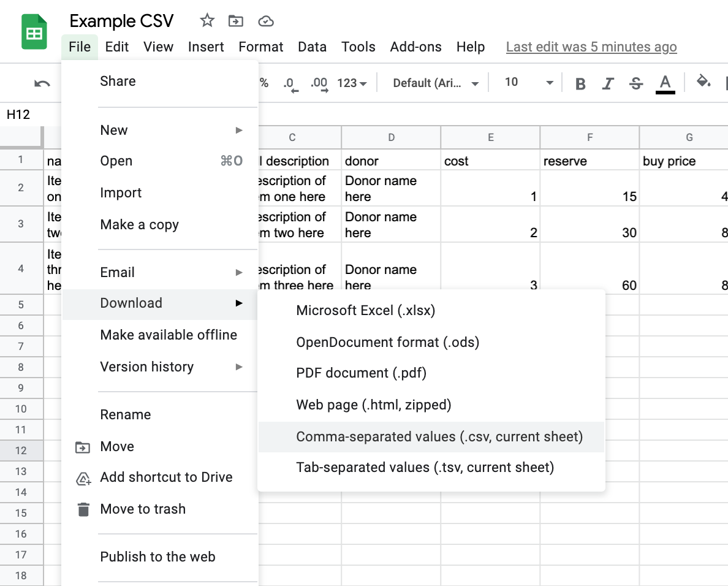Screen dimensions: 728x586
Task: Click the 'reserve' header cell
Action: [590, 161]
